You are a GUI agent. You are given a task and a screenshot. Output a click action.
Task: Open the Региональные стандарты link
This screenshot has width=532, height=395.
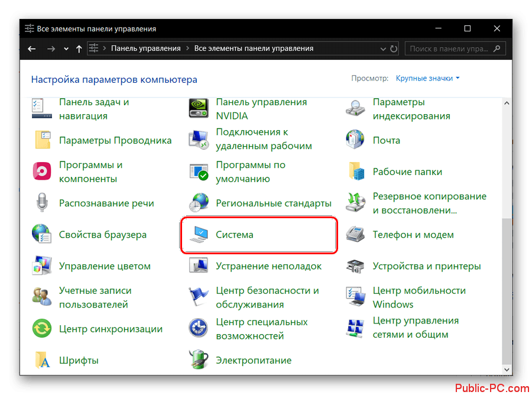[x=273, y=203]
